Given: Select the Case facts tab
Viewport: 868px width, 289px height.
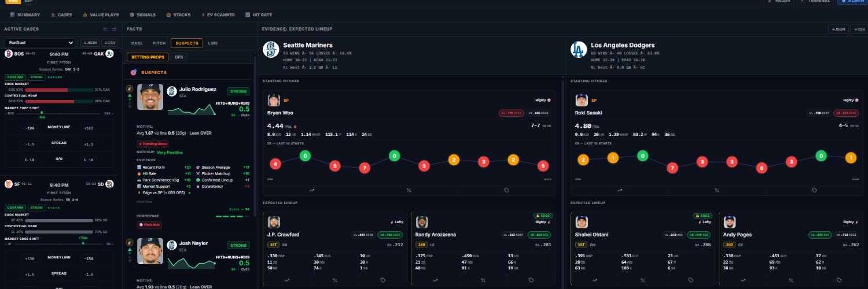Looking at the screenshot, I should 137,43.
